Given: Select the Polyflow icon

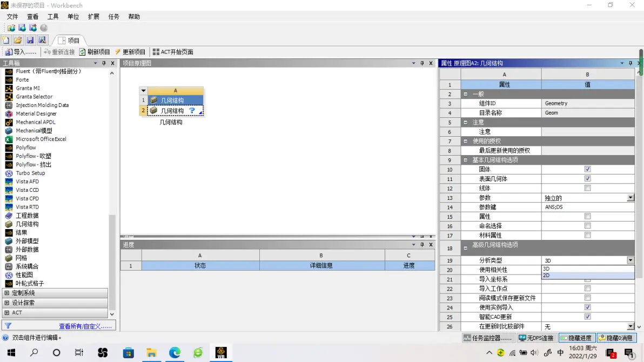Looking at the screenshot, I should (9, 148).
